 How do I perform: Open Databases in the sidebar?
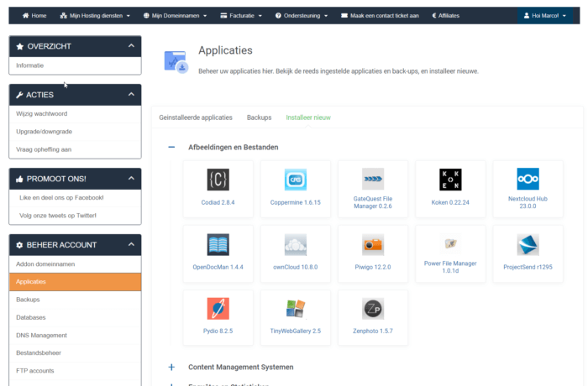[x=75, y=317]
